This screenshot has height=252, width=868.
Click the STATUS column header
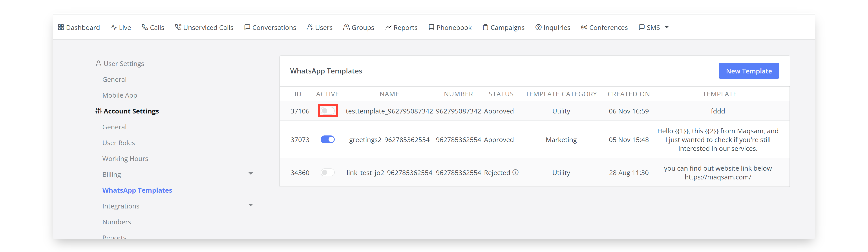tap(501, 94)
